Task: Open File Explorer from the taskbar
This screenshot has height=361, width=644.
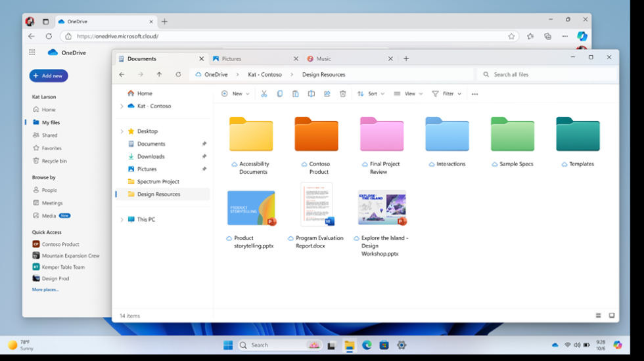Action: [x=350, y=345]
